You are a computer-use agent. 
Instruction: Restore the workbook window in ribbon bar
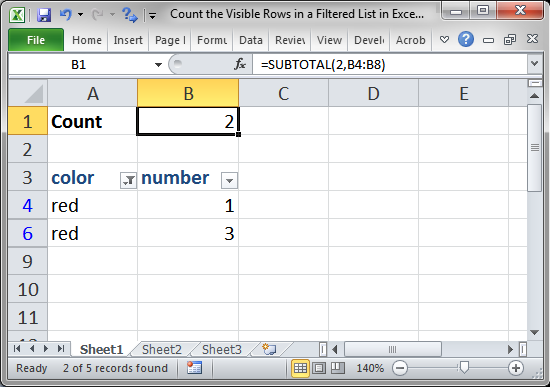510,40
